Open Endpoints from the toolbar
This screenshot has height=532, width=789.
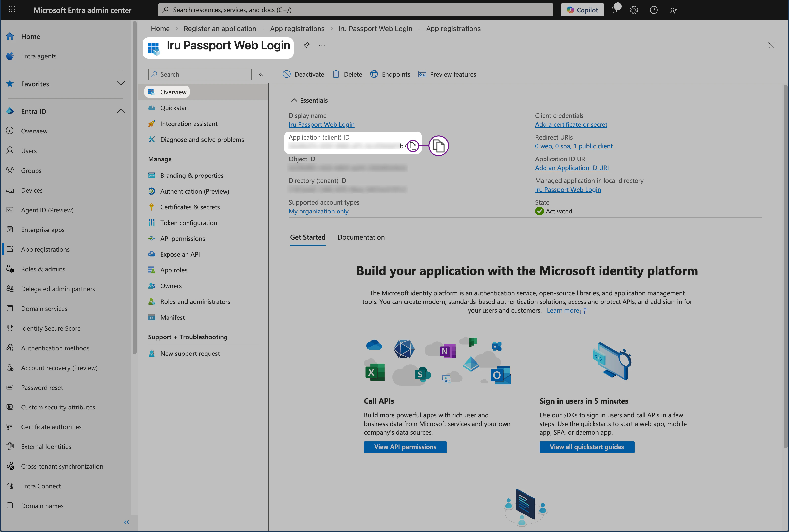pos(390,74)
